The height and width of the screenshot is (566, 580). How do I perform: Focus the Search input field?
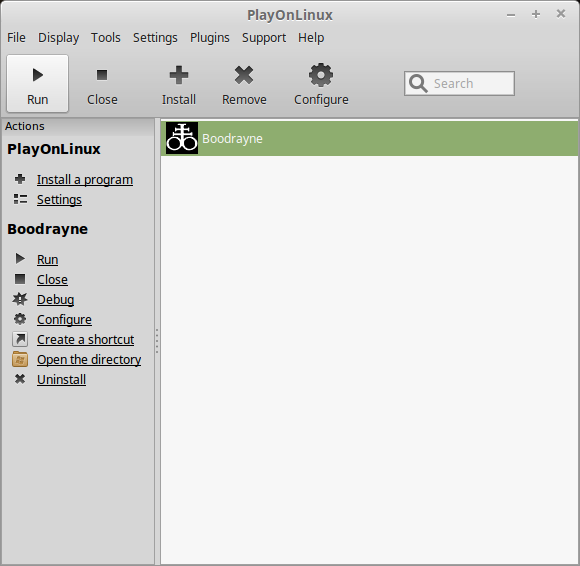coord(459,84)
